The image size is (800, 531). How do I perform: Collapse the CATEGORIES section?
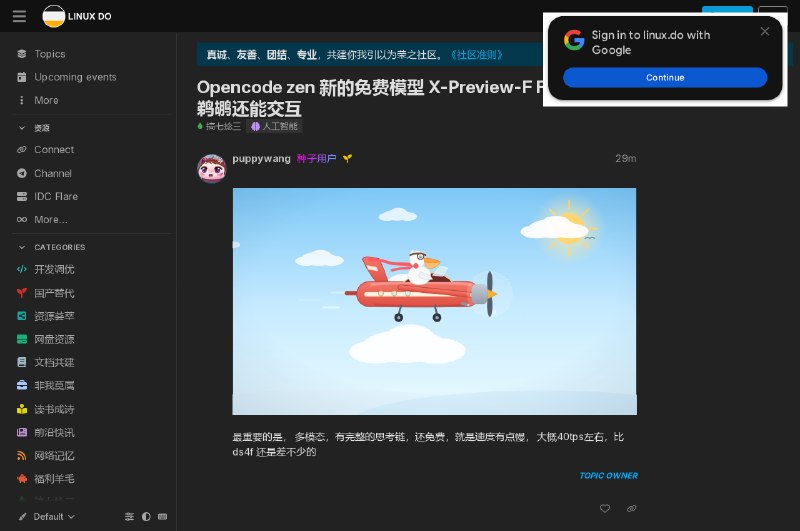pos(51,247)
